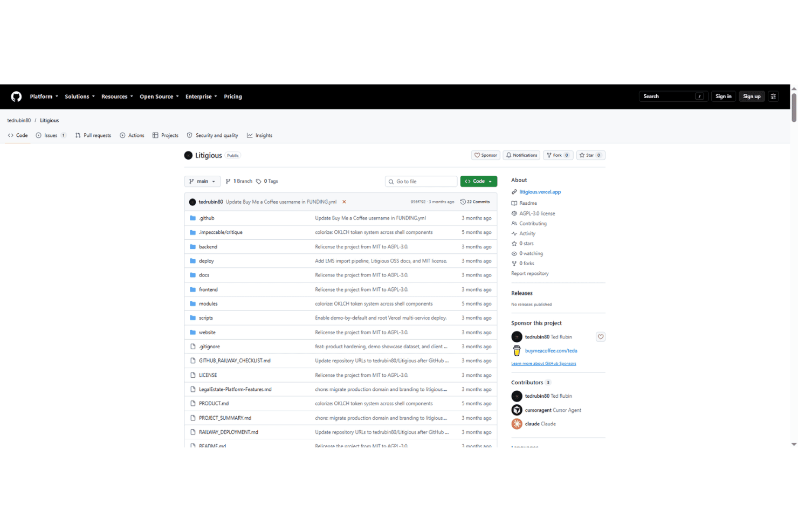The width and height of the screenshot is (798, 532).
Task: Open the Pricing link
Action: pyautogui.click(x=233, y=96)
